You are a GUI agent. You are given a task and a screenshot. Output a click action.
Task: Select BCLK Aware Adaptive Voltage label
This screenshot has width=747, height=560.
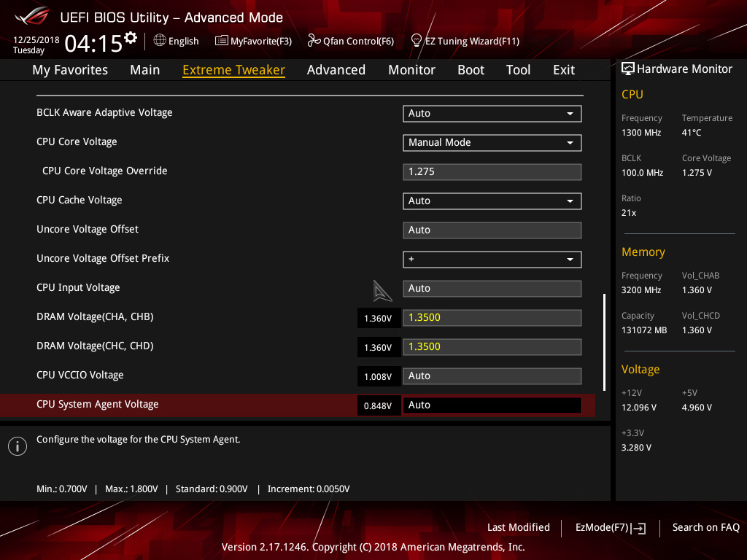point(104,113)
